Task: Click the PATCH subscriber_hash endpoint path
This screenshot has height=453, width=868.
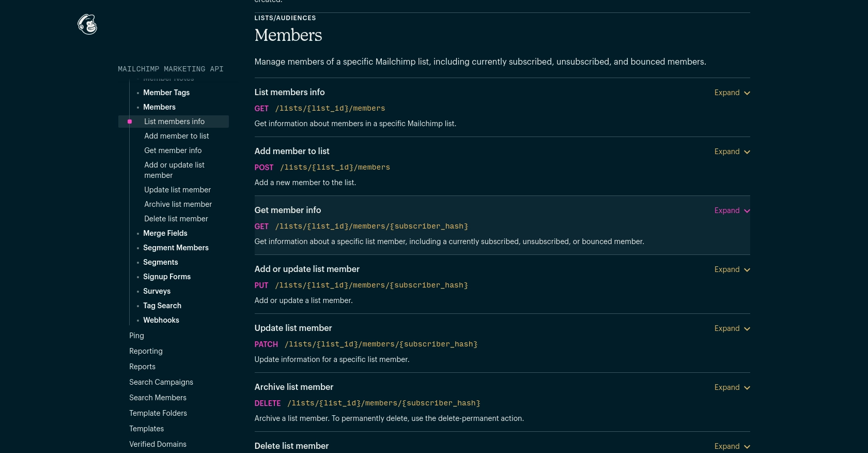Action: coord(381,344)
